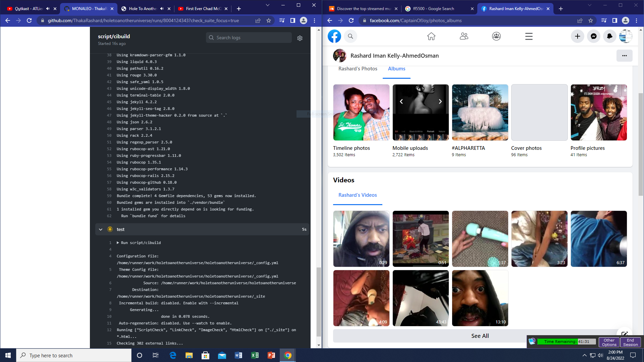Screen dimensions: 644x362
Task: Click See All videos button
Action: click(480, 336)
